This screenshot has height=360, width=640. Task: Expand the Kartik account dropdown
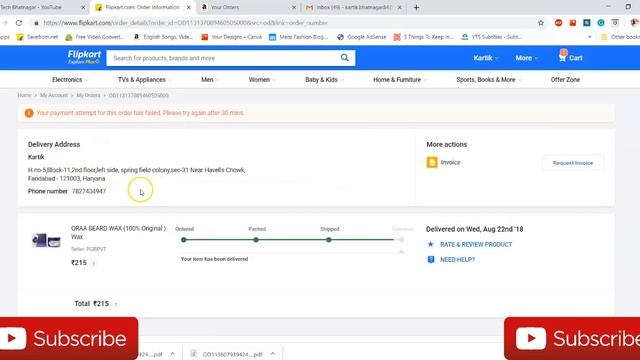pos(486,58)
